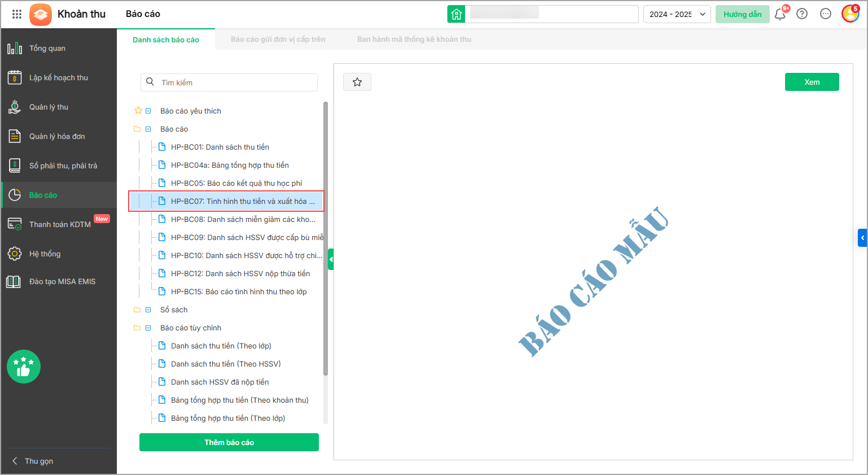Select HP-BC10: Danh sách HSSV được hỗ trợ
Viewport: 868px width, 475px height.
[247, 255]
